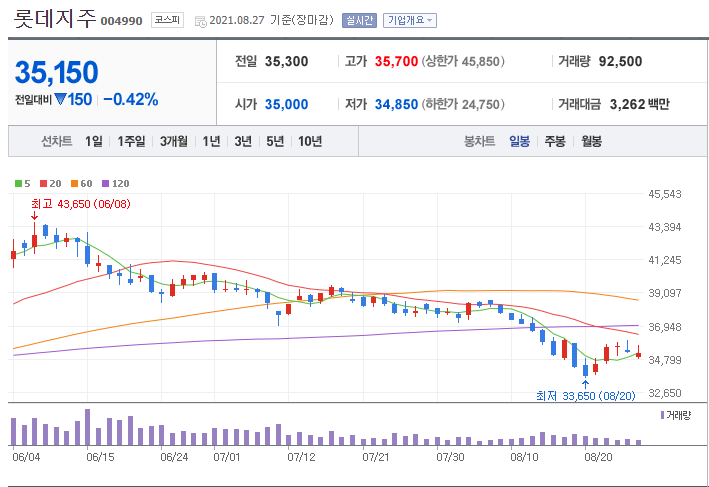
Task: Select the 3개월 line chart tab
Action: pyautogui.click(x=174, y=142)
